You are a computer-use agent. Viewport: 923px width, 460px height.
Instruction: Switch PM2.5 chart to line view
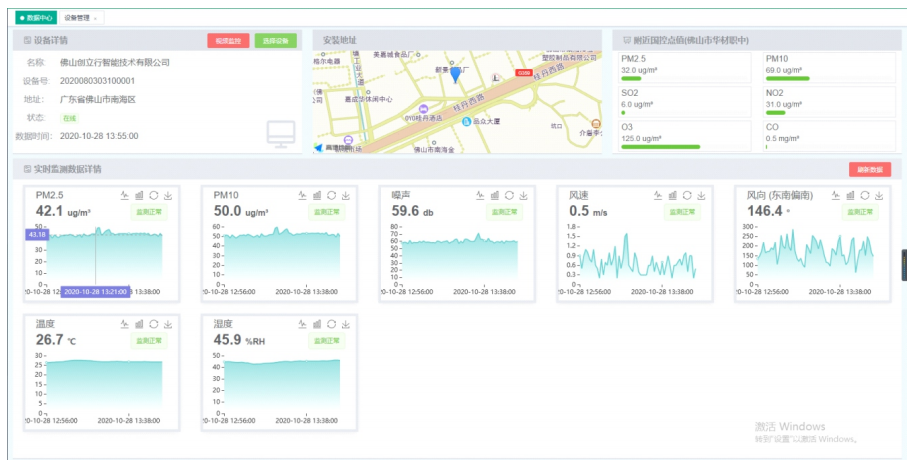(125, 195)
